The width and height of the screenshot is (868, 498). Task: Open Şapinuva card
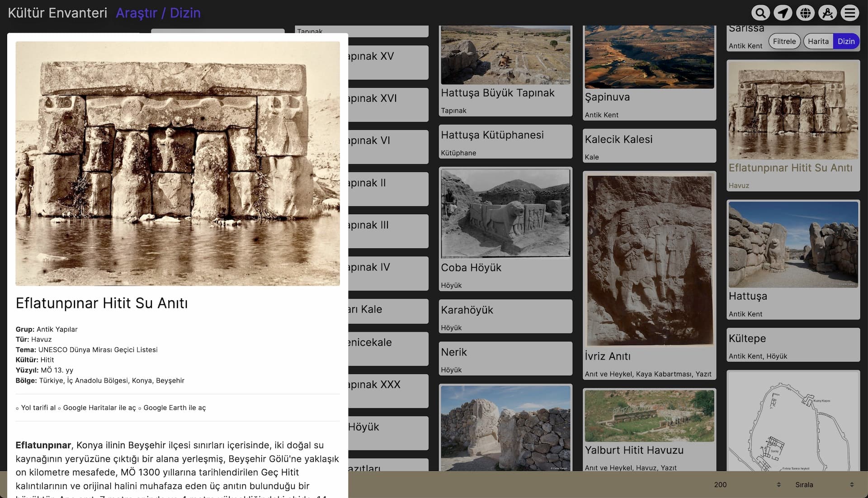(x=649, y=73)
